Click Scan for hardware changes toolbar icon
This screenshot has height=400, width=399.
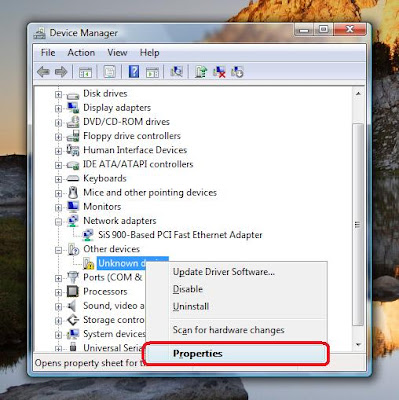(176, 71)
